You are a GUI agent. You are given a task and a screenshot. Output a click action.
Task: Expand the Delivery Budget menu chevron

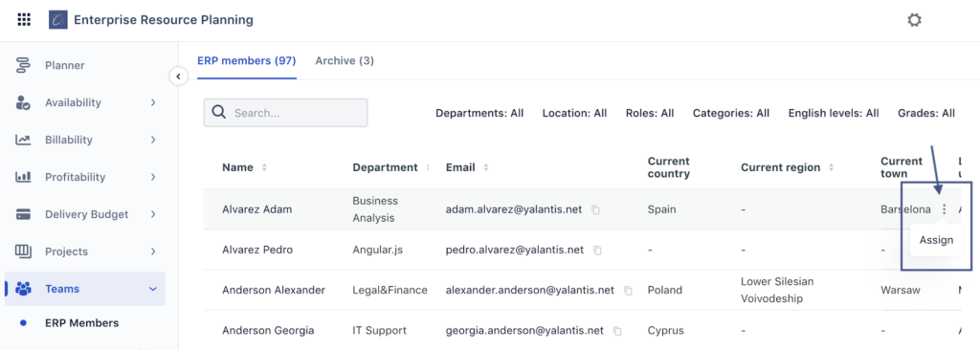[x=153, y=214]
